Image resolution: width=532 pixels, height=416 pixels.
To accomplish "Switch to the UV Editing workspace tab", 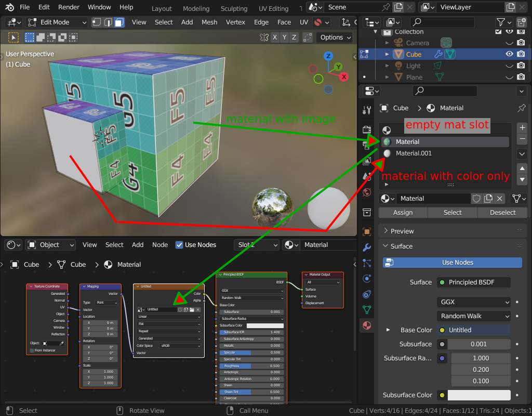I will coord(273,8).
